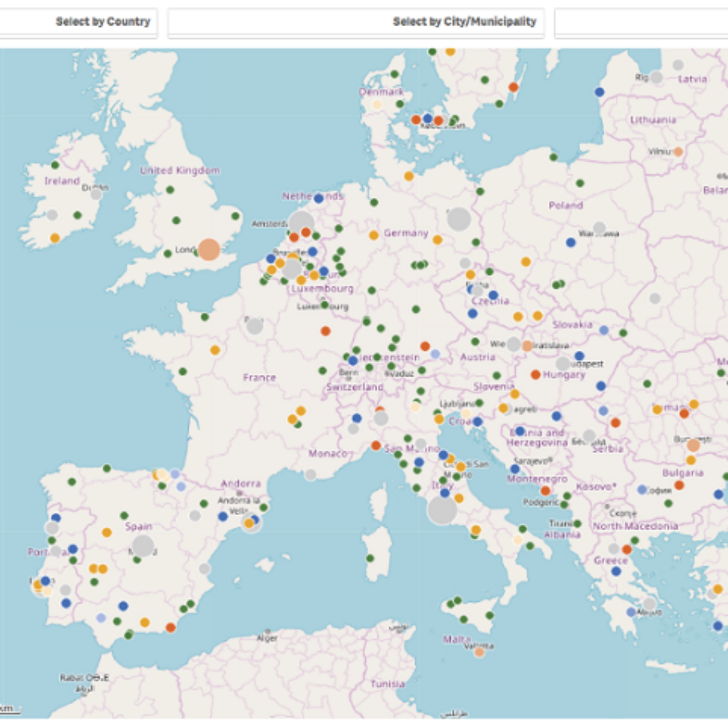
Task: Select the gray marker at Dublin
Action: (x=96, y=194)
